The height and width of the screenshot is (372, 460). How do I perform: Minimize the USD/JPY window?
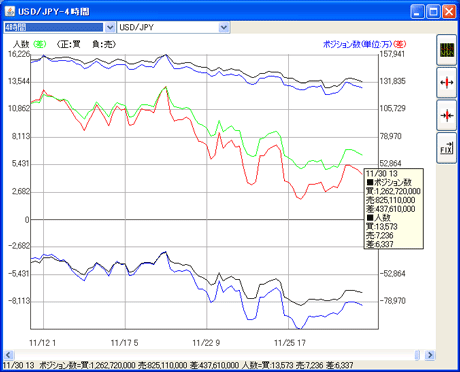pos(417,12)
